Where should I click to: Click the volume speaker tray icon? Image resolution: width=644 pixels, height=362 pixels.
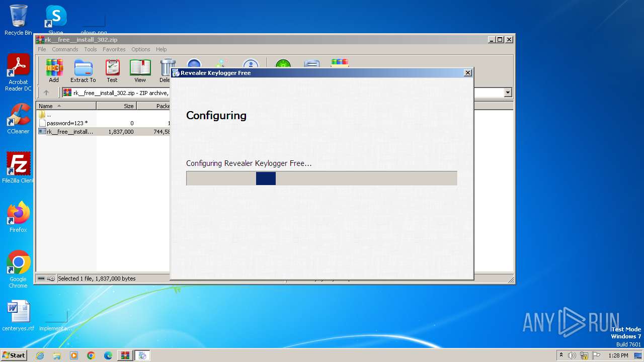[x=572, y=355]
